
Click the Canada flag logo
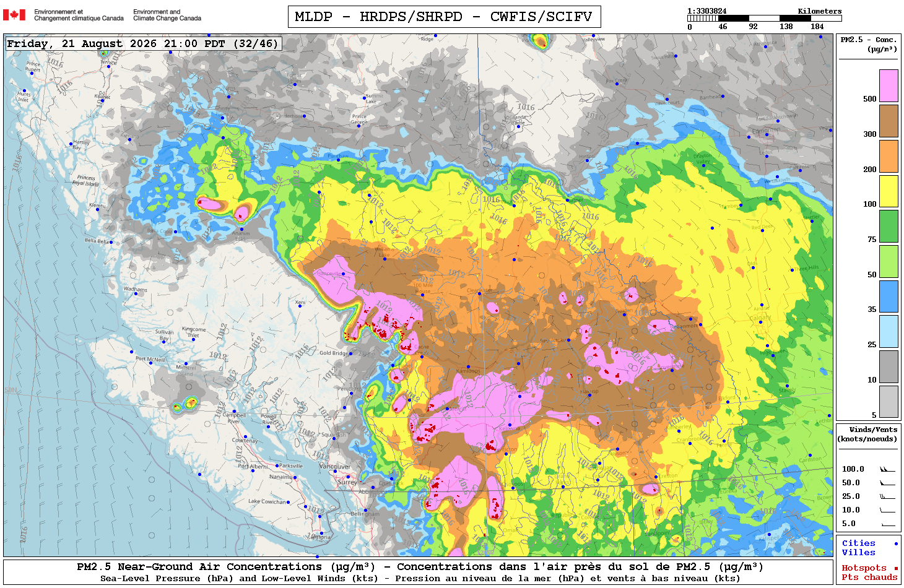[x=14, y=15]
